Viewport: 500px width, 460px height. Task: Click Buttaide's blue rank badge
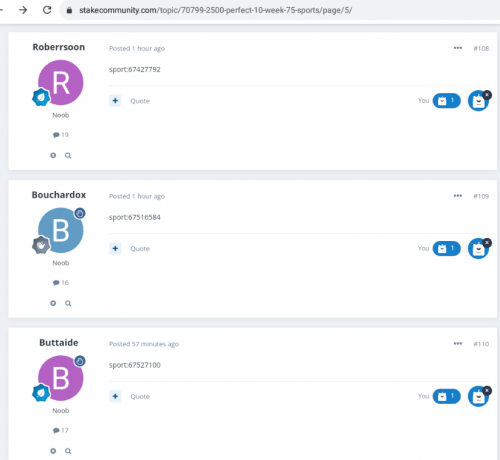[41, 393]
